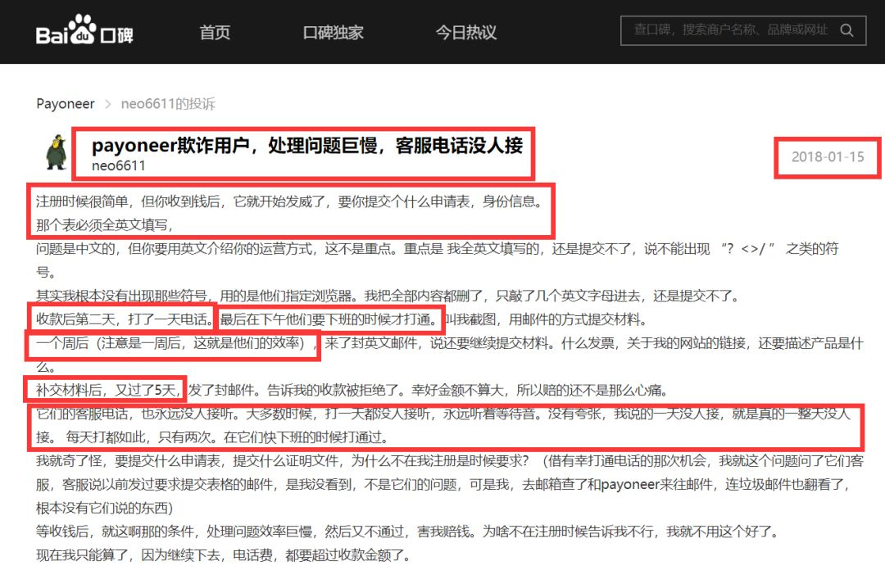Click the line starting 现在我只能算了

pos(224,554)
